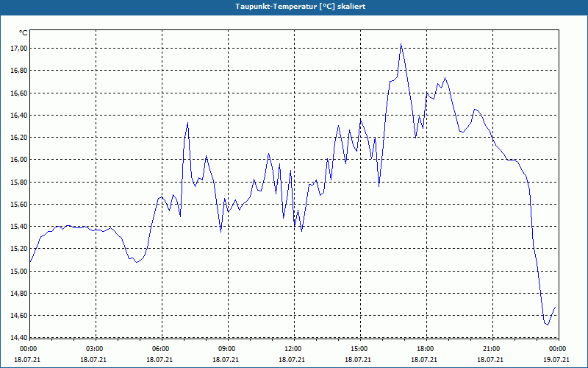Click the 06:00 time axis label
Viewport: 588px width, 368px height.
click(x=161, y=349)
